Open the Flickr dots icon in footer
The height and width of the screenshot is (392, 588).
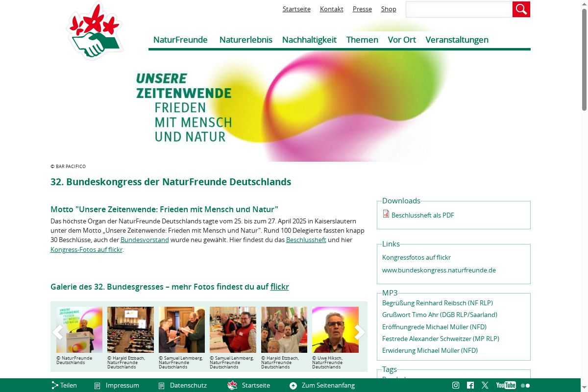click(x=525, y=386)
